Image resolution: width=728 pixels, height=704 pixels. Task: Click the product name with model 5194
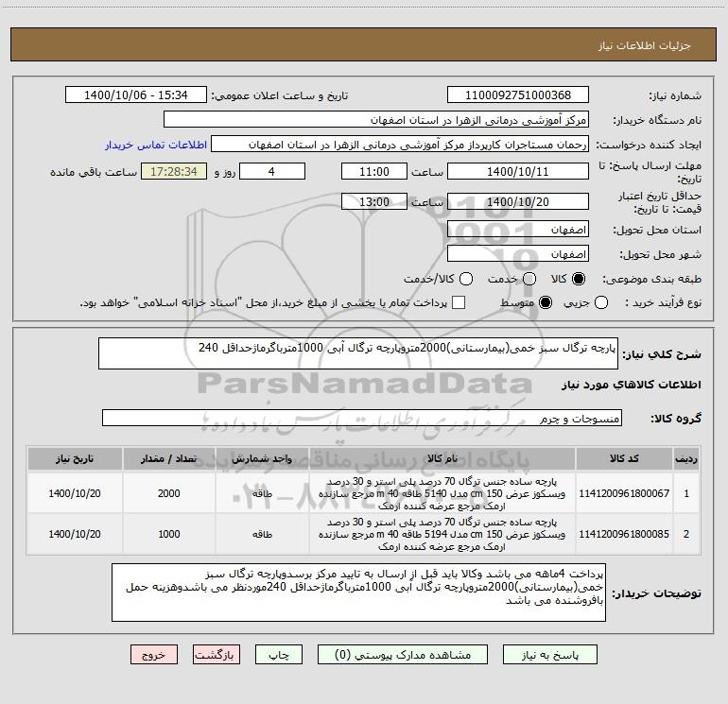tap(442, 534)
